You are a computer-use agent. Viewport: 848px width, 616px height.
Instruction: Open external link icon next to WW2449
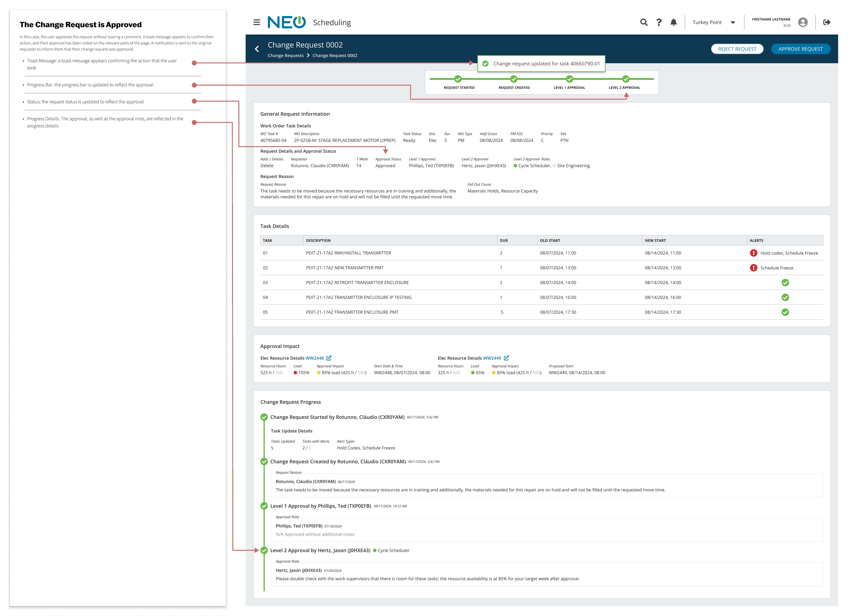click(x=506, y=358)
